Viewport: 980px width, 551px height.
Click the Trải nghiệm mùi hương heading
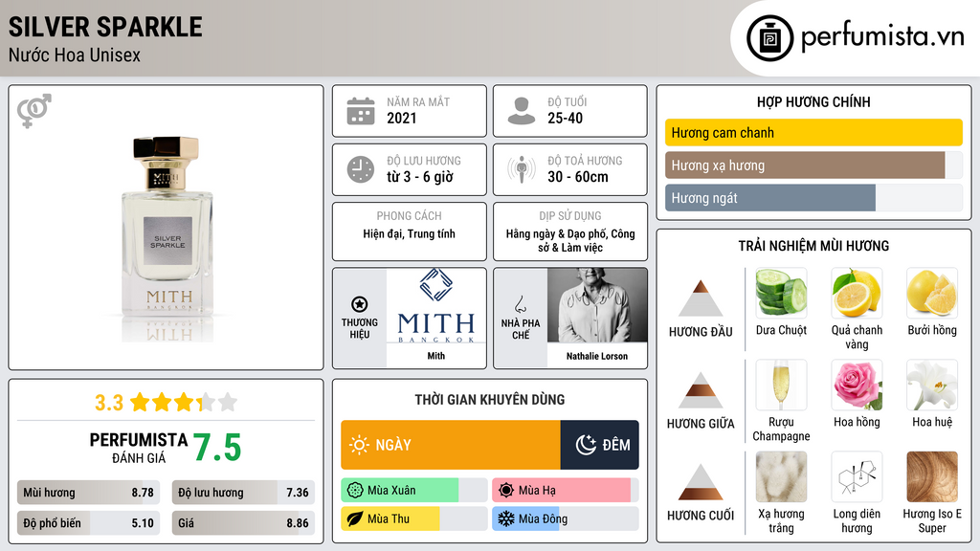813,246
